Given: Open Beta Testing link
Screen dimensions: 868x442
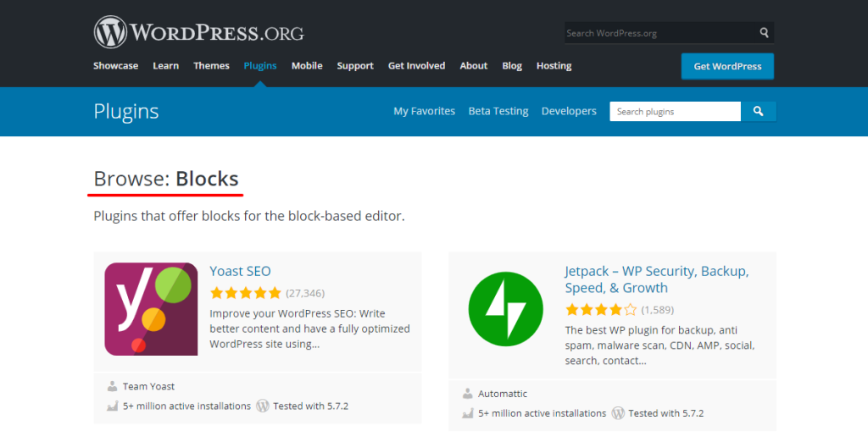Looking at the screenshot, I should point(498,111).
